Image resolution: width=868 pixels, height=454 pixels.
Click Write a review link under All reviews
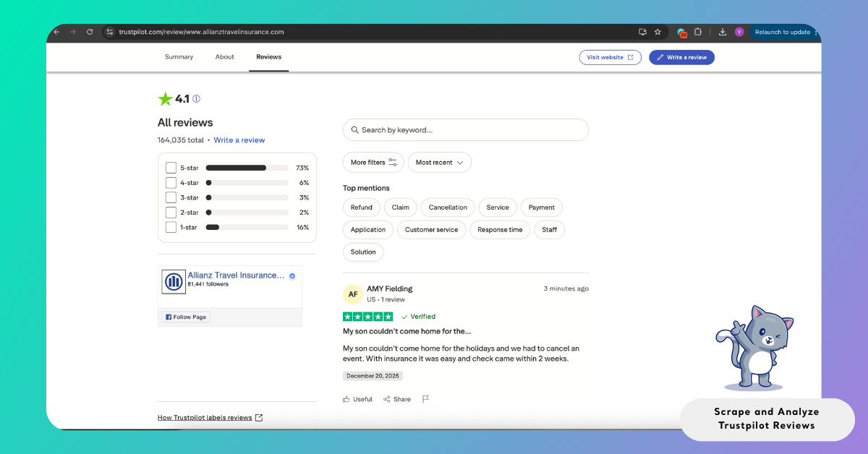click(x=239, y=140)
